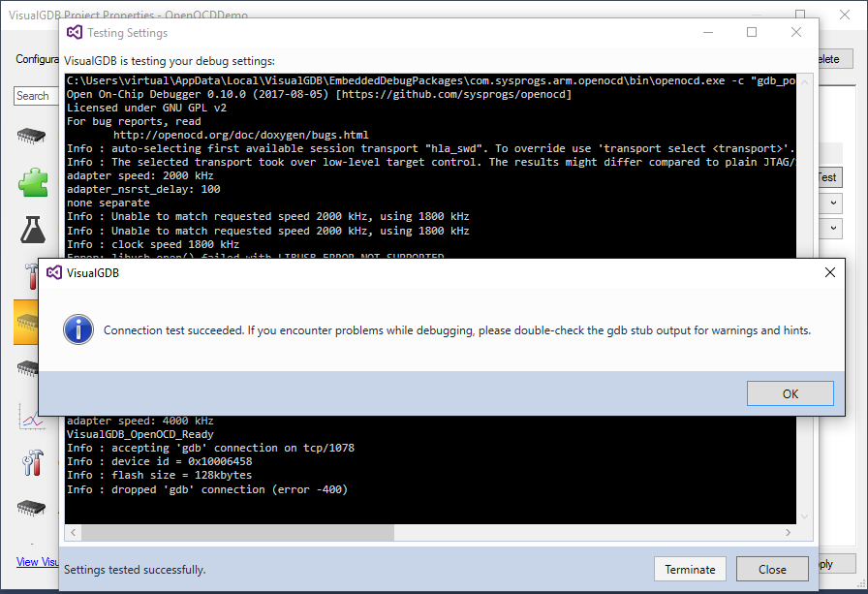Click 'accepting gdb connection on tcp/1078' line
Viewport: 868px width, 594px height.
click(210, 448)
